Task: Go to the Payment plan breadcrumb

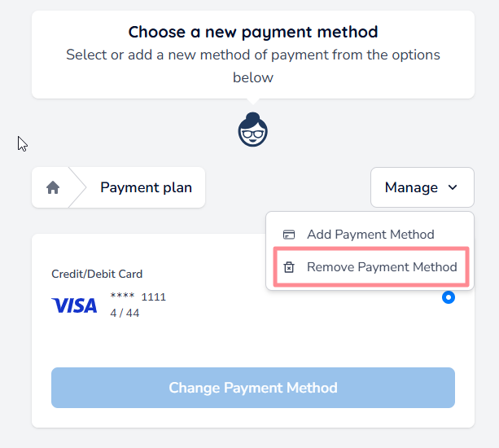Action: [x=147, y=187]
